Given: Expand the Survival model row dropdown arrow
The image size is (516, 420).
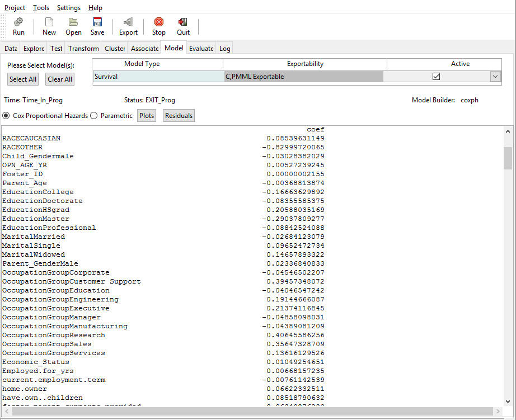Looking at the screenshot, I should click(x=495, y=76).
